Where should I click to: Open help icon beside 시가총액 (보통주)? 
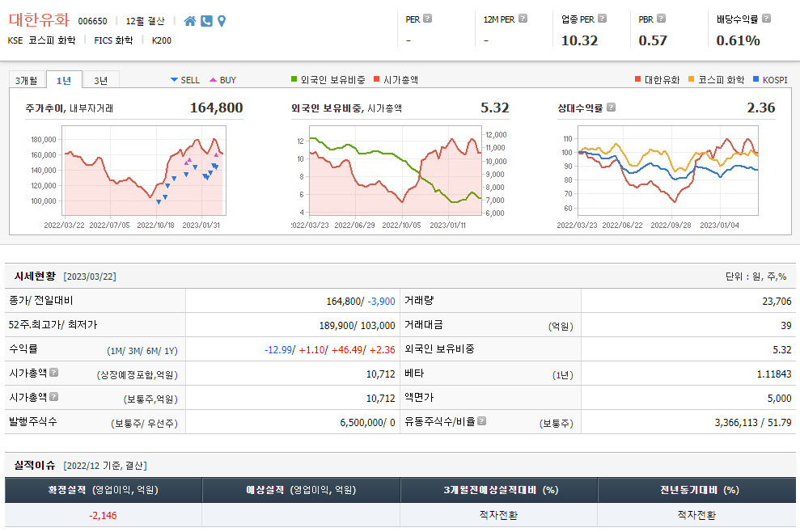(53, 396)
